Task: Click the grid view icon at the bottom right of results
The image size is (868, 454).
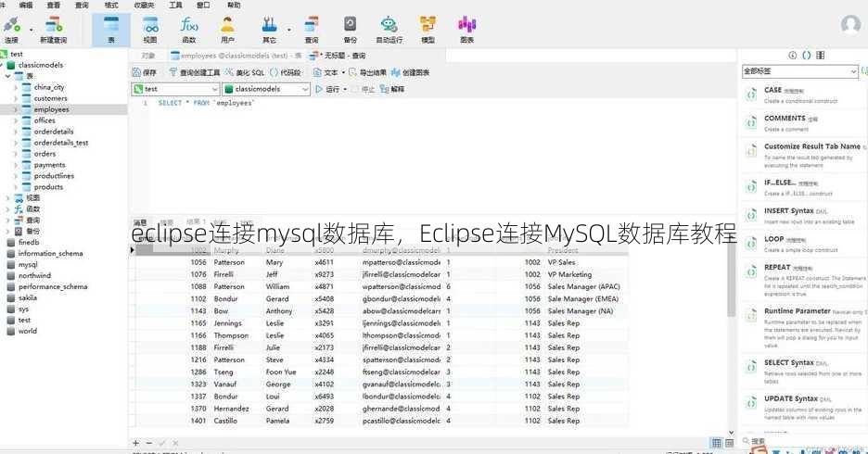Action: coord(716,443)
